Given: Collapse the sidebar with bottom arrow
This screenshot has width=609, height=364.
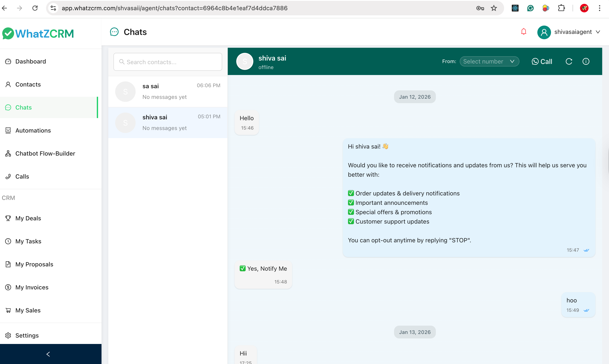Looking at the screenshot, I should coord(48,354).
